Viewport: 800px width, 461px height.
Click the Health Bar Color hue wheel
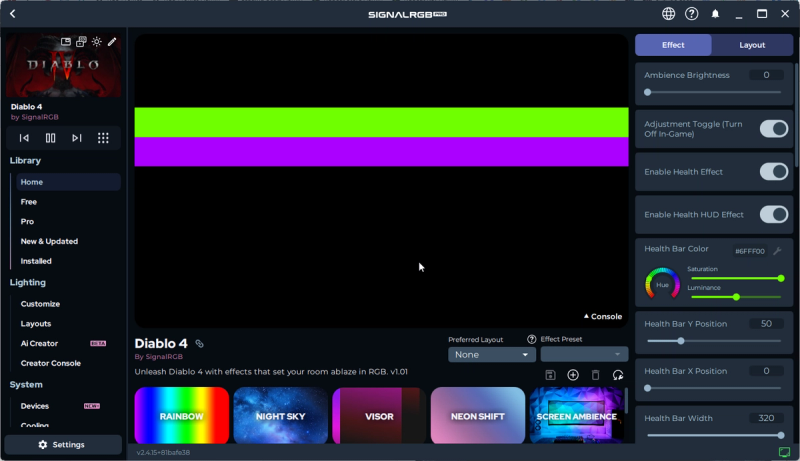[x=661, y=284]
